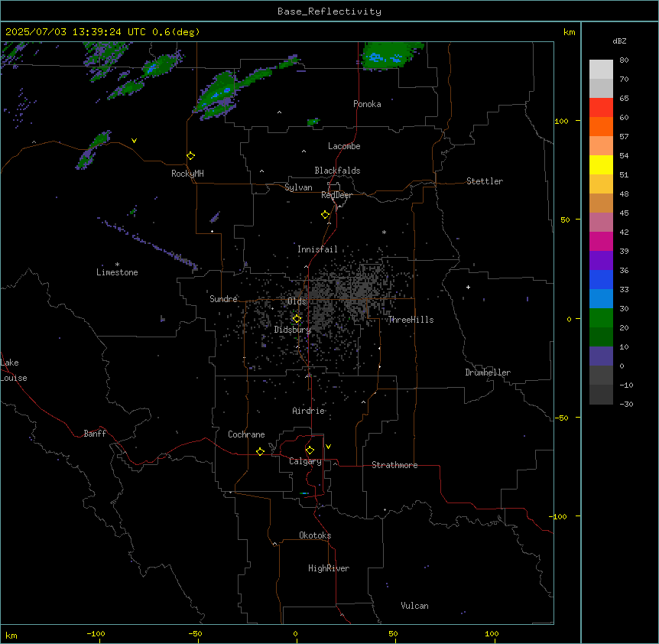Click the asterisk marker above Limestone label
The image size is (659, 644).
pos(117,265)
